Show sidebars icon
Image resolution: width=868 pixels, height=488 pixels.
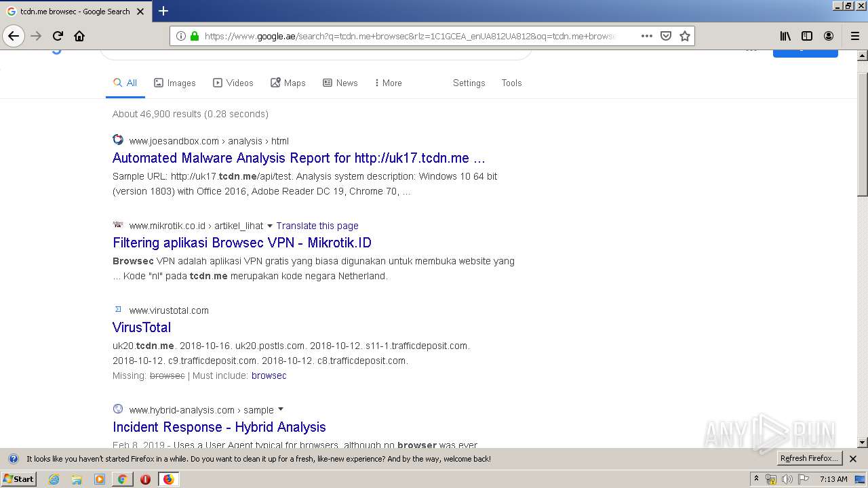(x=807, y=36)
